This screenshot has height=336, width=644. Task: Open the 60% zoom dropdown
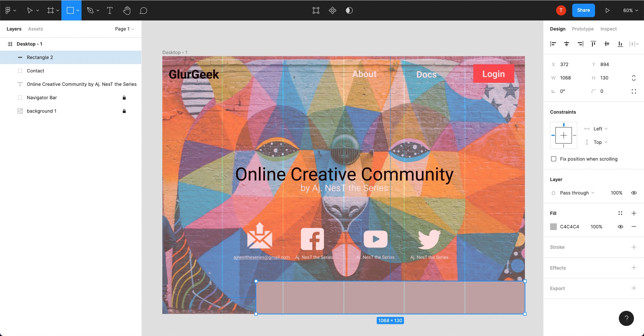tap(630, 10)
